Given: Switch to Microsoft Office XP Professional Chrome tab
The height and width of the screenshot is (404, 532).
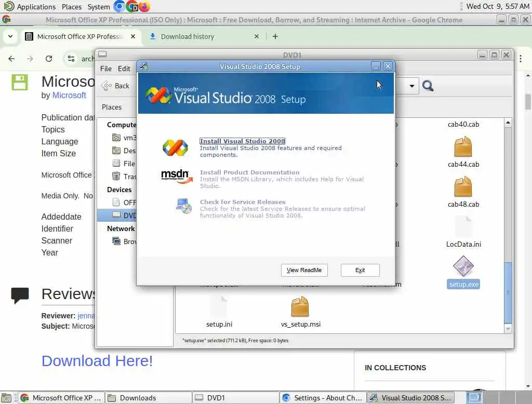Looking at the screenshot, I should (x=81, y=36).
